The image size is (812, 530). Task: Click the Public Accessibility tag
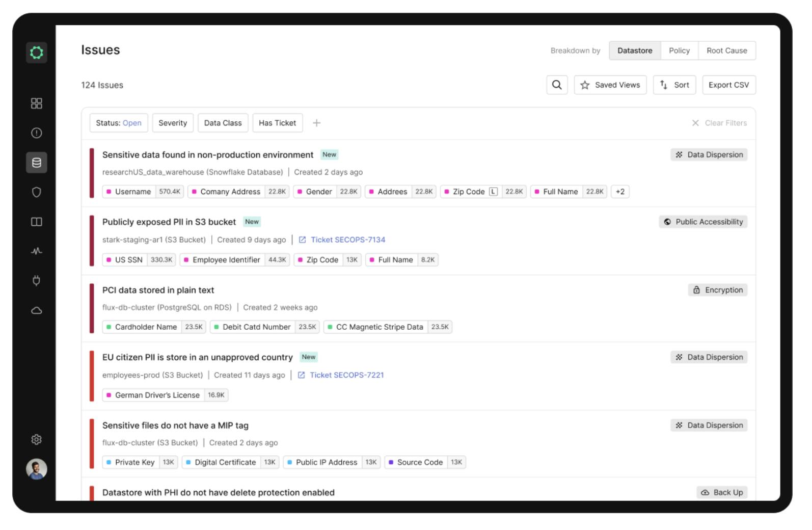[x=703, y=222]
